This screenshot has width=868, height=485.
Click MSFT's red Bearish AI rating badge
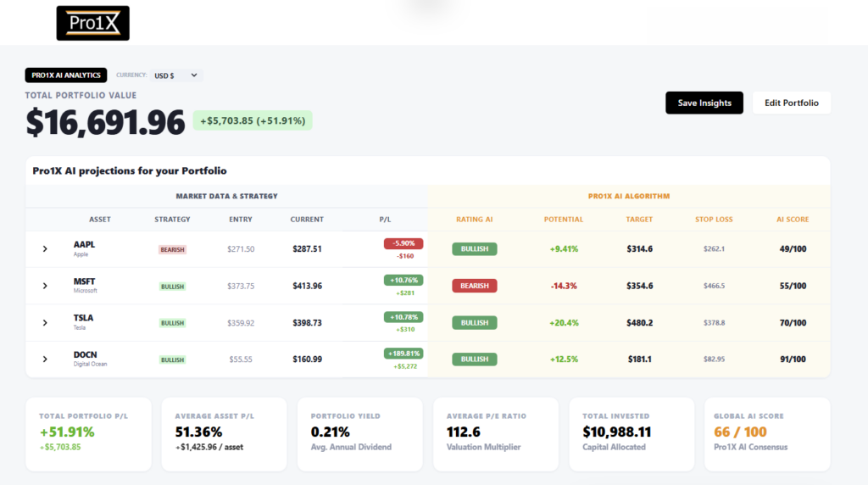[x=475, y=286]
